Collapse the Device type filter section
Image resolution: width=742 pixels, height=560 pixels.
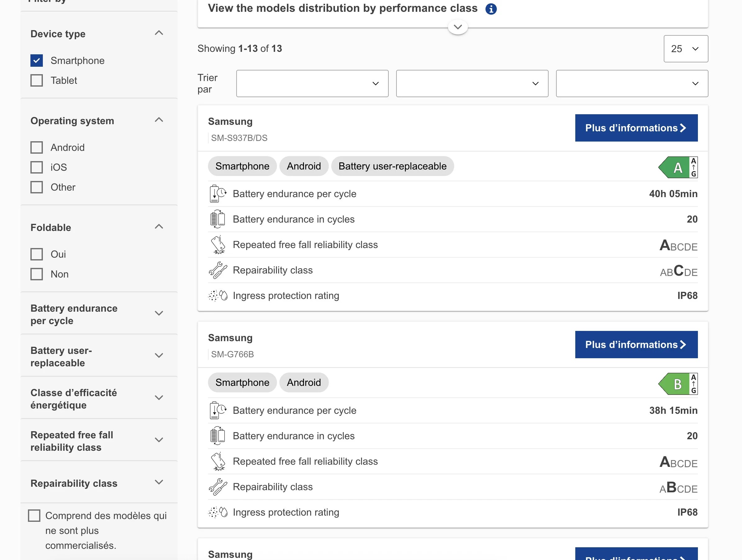coord(159,33)
